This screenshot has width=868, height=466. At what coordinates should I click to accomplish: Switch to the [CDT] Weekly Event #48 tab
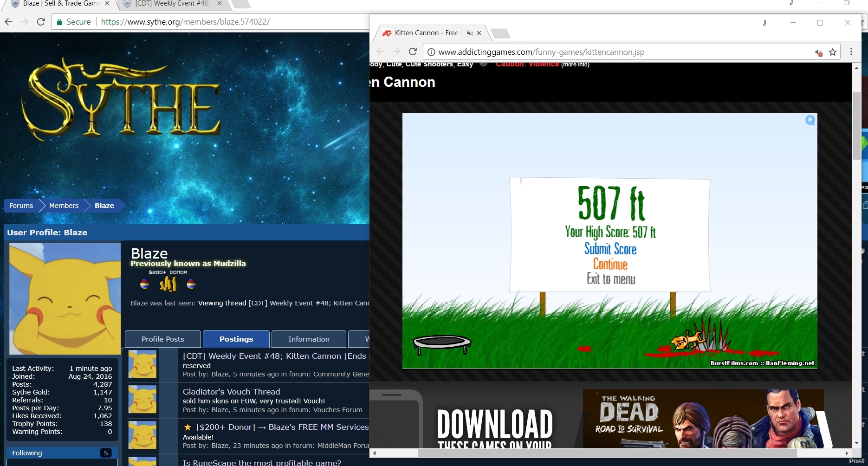[x=173, y=4]
